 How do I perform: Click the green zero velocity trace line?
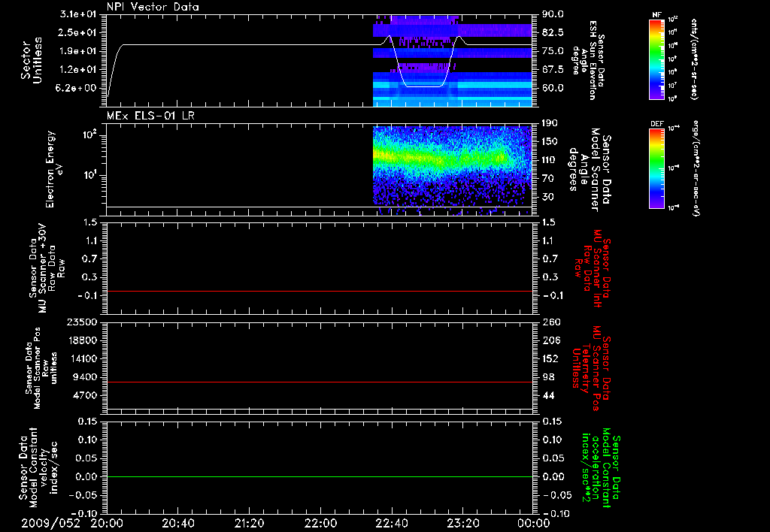coord(319,476)
